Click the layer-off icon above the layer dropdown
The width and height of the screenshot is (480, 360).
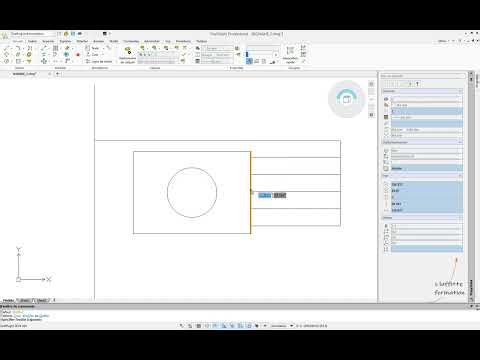tap(142, 48)
